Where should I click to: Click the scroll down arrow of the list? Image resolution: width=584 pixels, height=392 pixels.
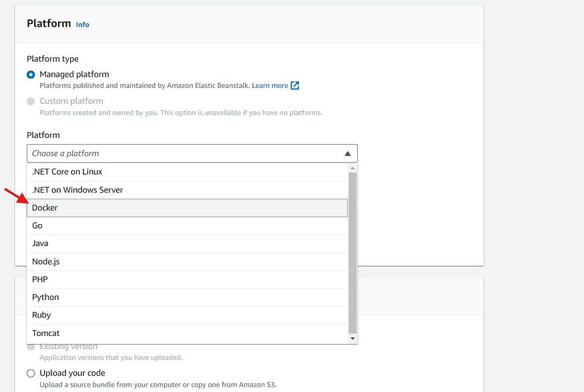(x=352, y=339)
